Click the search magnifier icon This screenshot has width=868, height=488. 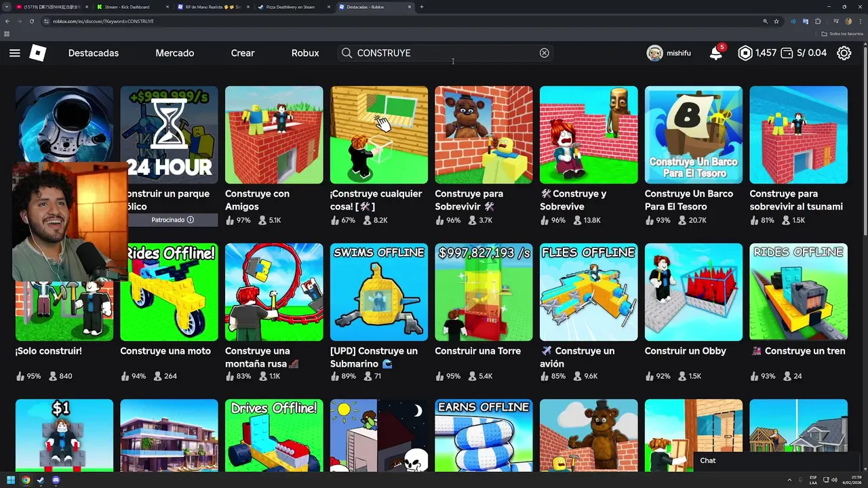(x=347, y=53)
